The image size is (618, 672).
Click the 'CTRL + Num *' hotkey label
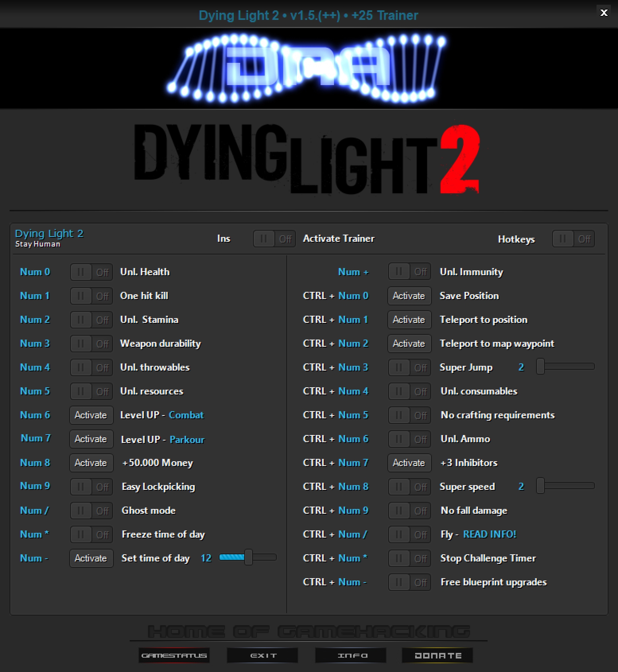click(x=335, y=558)
